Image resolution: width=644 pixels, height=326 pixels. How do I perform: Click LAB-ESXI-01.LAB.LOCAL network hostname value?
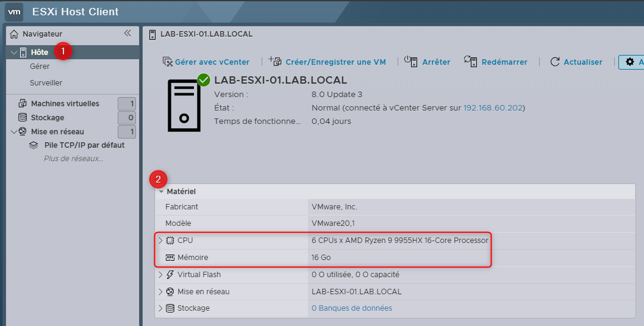pyautogui.click(x=357, y=291)
